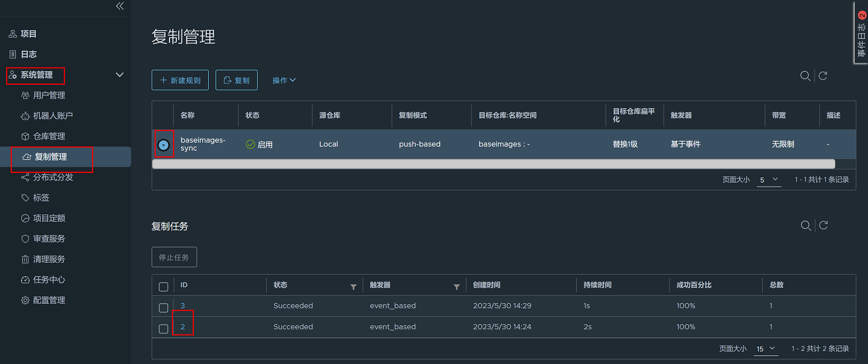Open task ID 2 details link
The image size is (868, 364).
[x=183, y=327]
